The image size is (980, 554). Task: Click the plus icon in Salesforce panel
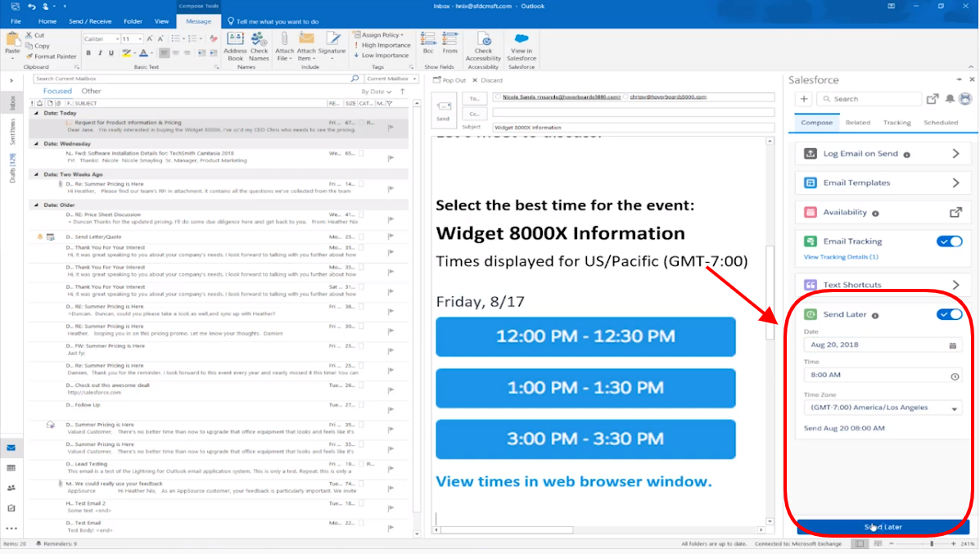803,98
